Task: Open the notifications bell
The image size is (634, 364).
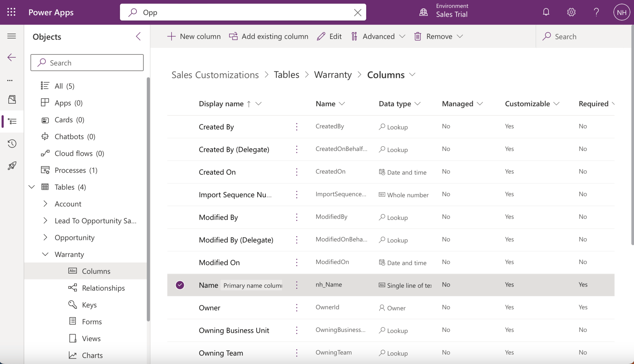Action: [546, 12]
